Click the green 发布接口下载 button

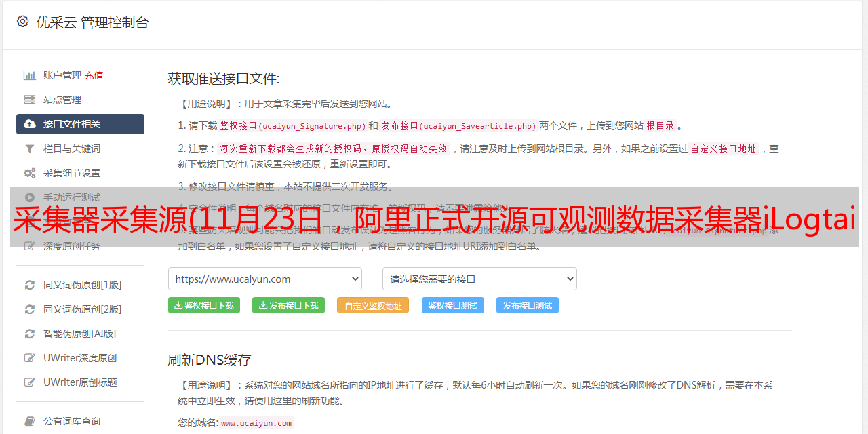pyautogui.click(x=288, y=305)
